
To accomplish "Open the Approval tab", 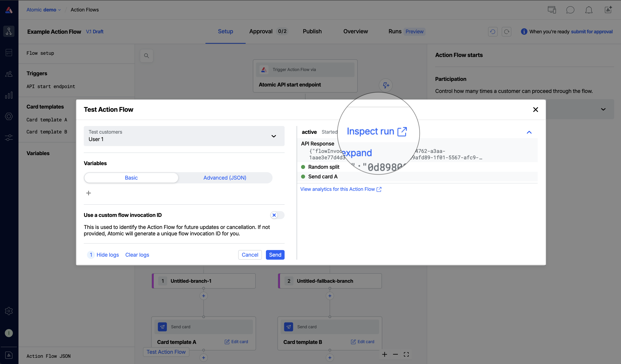I will tap(261, 31).
